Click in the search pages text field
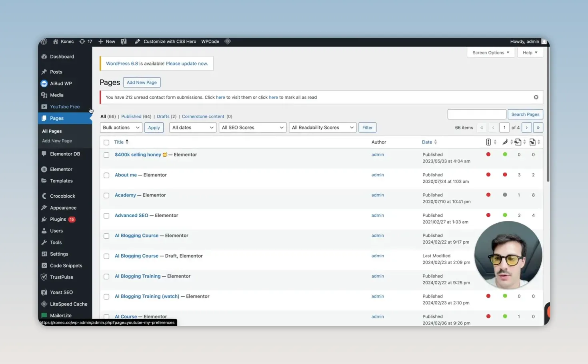The image size is (588, 364). pos(477,114)
